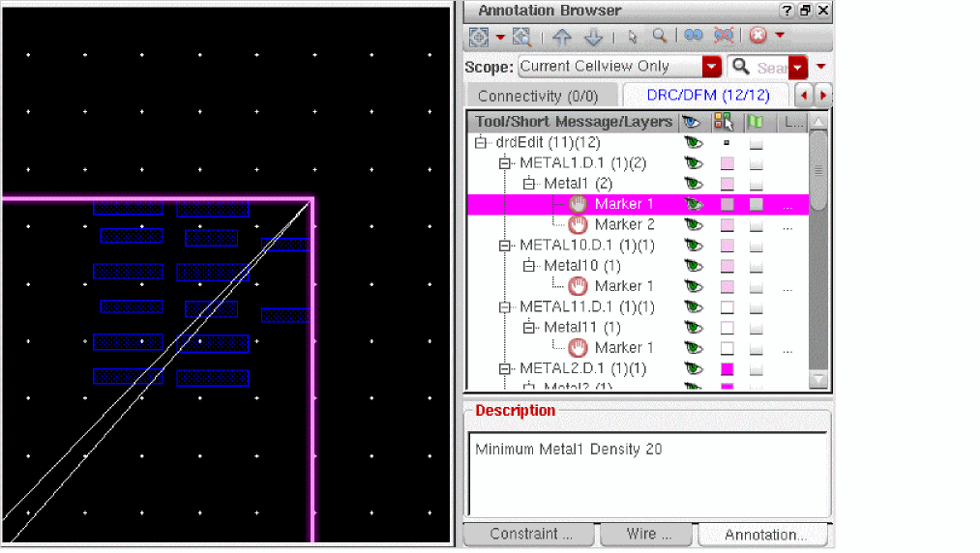Click the Constraint... button
This screenshot has width=980, height=553.
[x=530, y=534]
